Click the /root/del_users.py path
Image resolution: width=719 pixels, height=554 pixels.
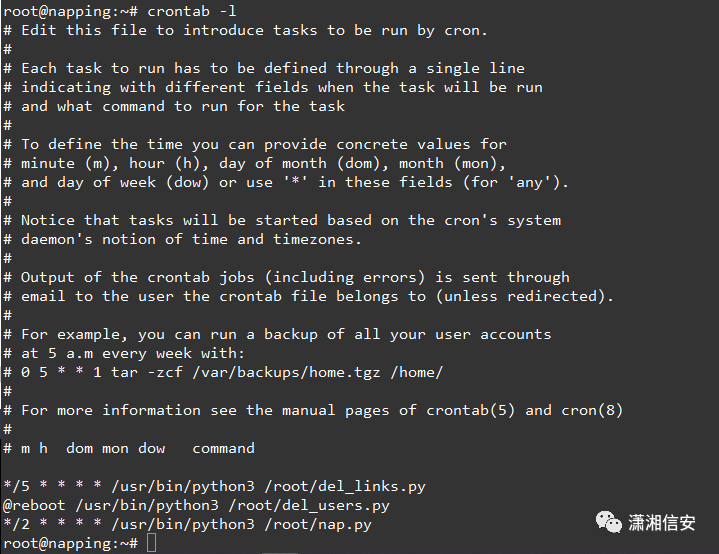pos(309,505)
